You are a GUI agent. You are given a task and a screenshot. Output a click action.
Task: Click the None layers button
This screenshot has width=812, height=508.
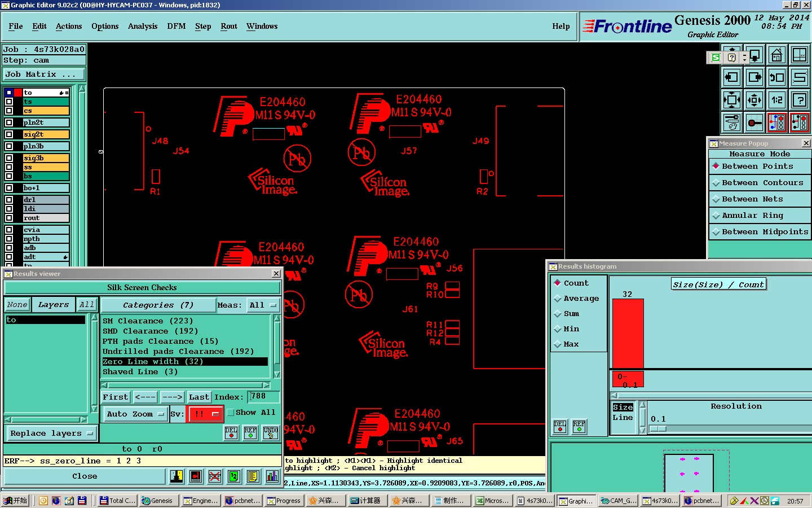coord(17,305)
